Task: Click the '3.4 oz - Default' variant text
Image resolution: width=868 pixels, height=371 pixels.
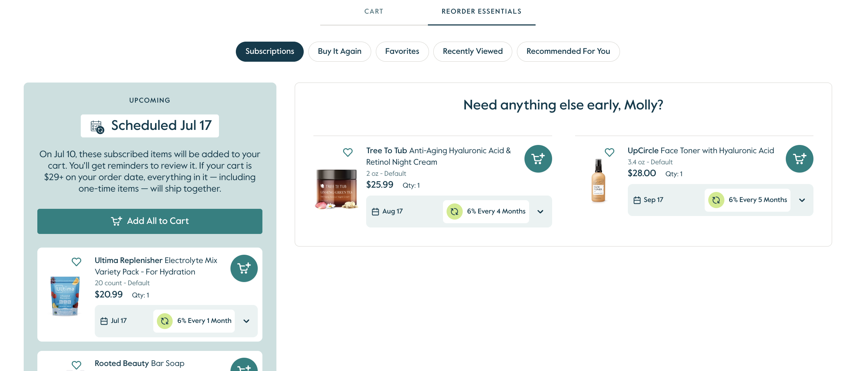Action: pos(650,162)
